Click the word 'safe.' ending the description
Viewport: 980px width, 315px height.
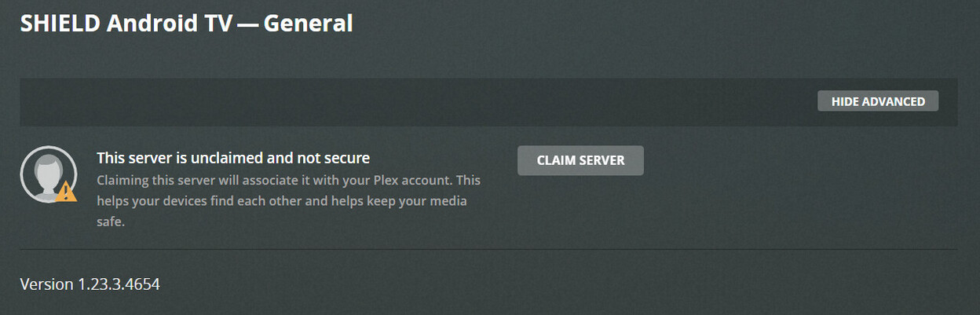111,222
